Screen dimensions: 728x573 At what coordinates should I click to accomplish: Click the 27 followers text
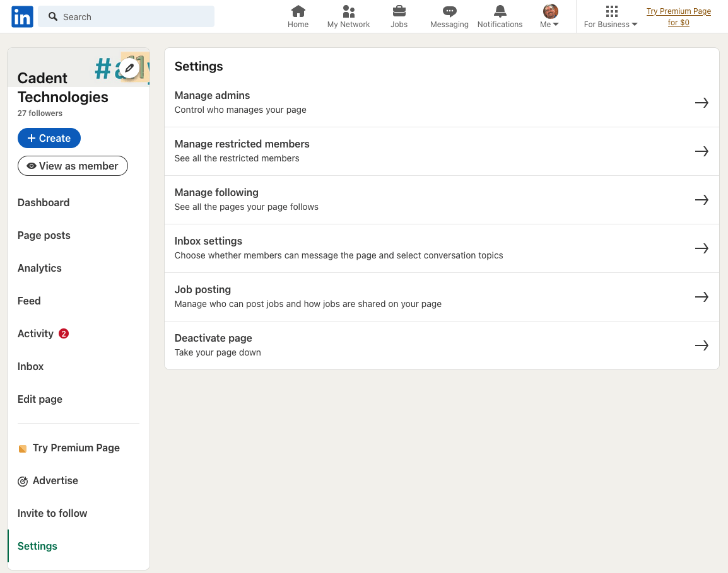click(x=40, y=113)
